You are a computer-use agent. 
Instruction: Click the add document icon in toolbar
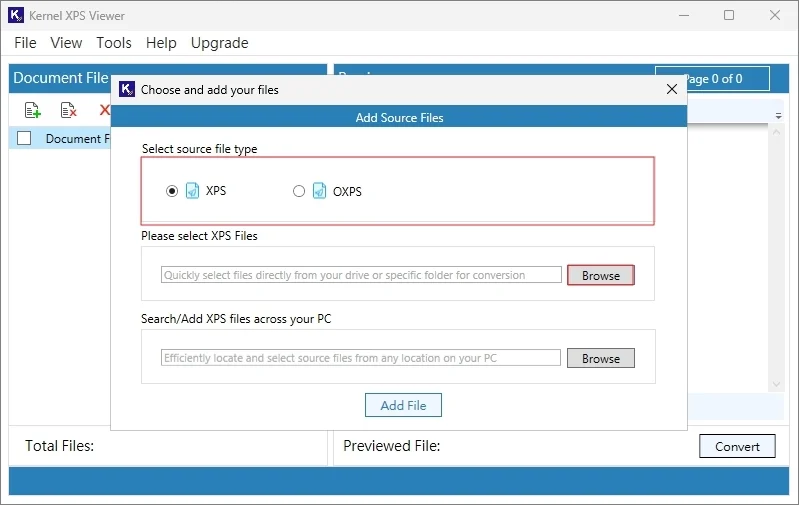pos(33,110)
